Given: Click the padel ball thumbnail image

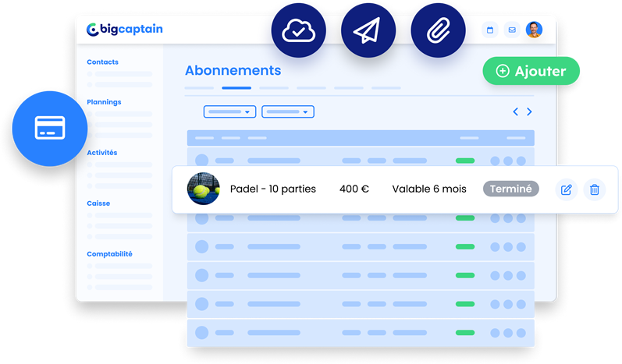Looking at the screenshot, I should tap(203, 189).
